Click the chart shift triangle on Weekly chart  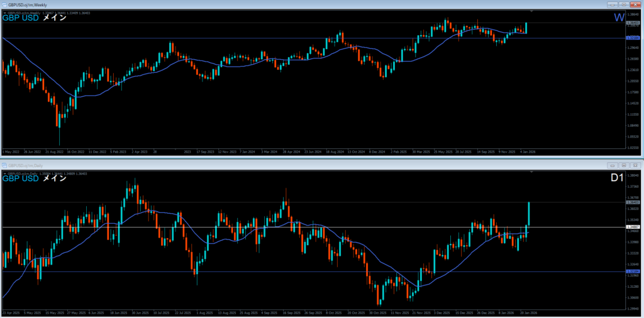(532, 11)
